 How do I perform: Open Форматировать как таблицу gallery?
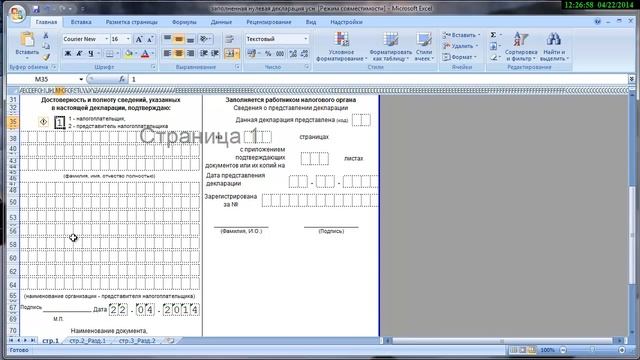point(390,47)
